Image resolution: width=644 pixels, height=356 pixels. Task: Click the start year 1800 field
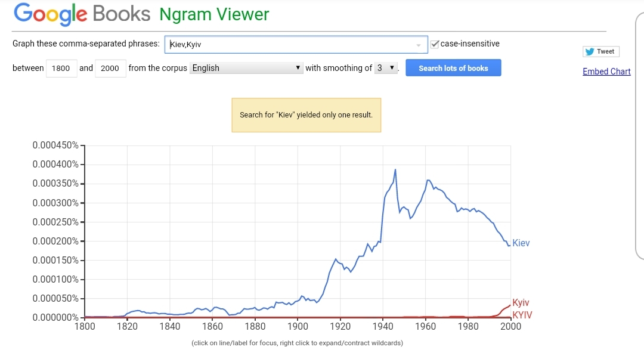(x=61, y=68)
